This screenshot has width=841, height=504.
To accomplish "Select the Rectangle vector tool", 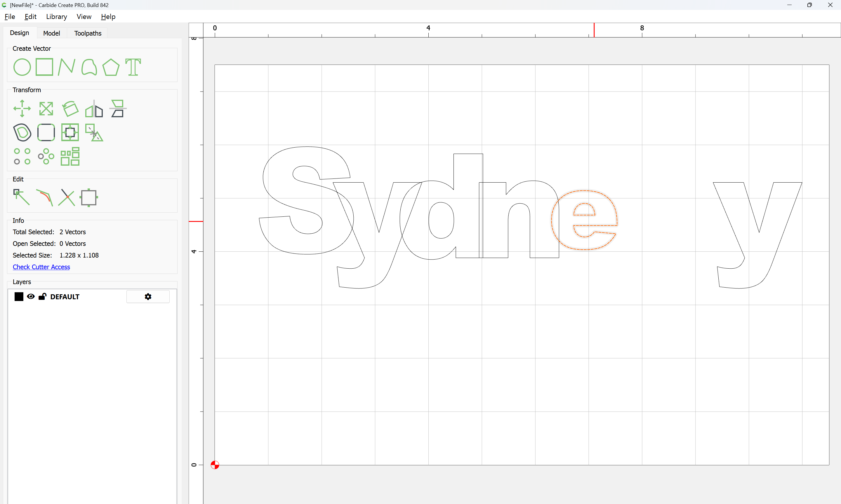I will click(44, 67).
